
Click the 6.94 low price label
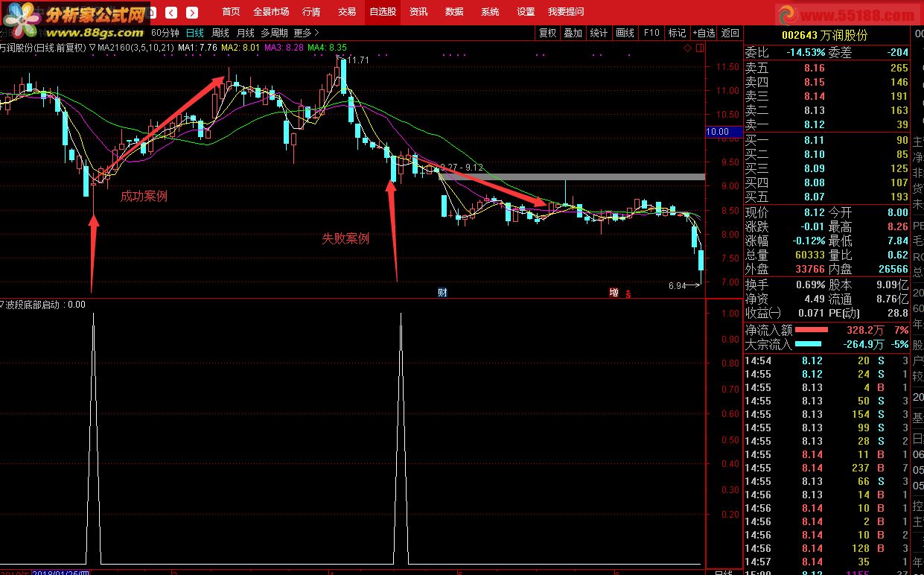pos(678,285)
